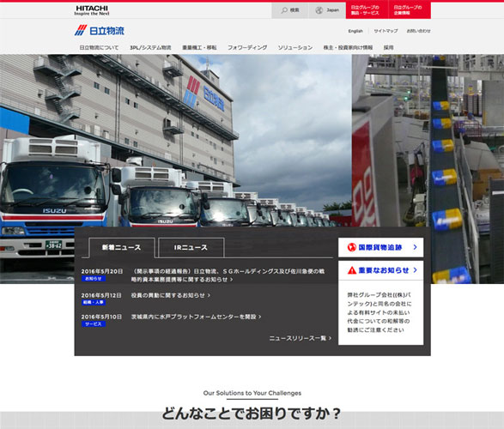Open the サイトマップ link
This screenshot has width=504, height=429.
tap(386, 31)
